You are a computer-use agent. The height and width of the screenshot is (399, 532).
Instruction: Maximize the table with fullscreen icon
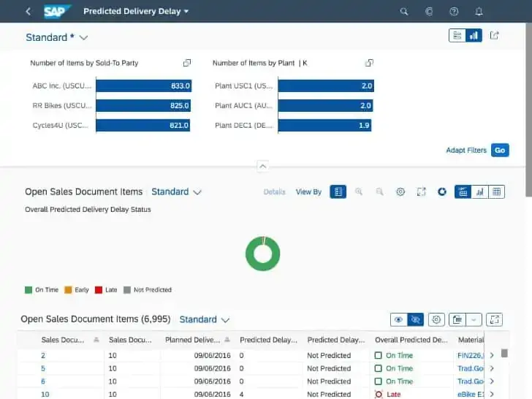click(x=494, y=319)
